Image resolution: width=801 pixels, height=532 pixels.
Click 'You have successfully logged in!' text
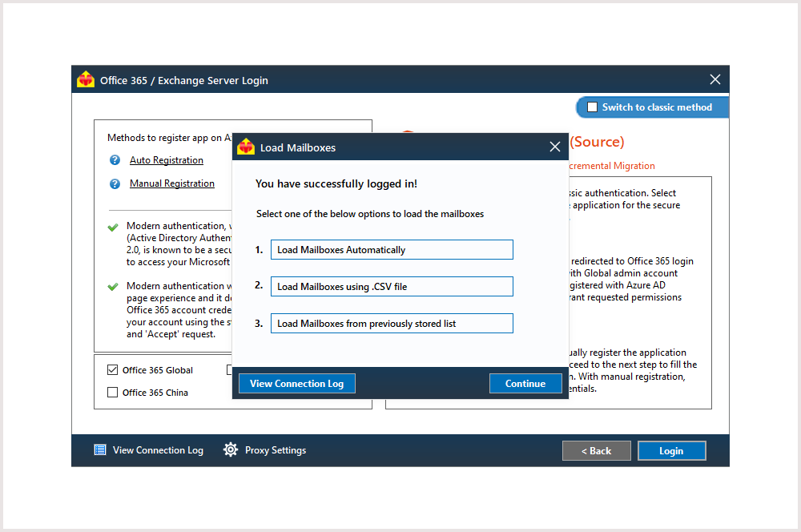[x=336, y=184]
